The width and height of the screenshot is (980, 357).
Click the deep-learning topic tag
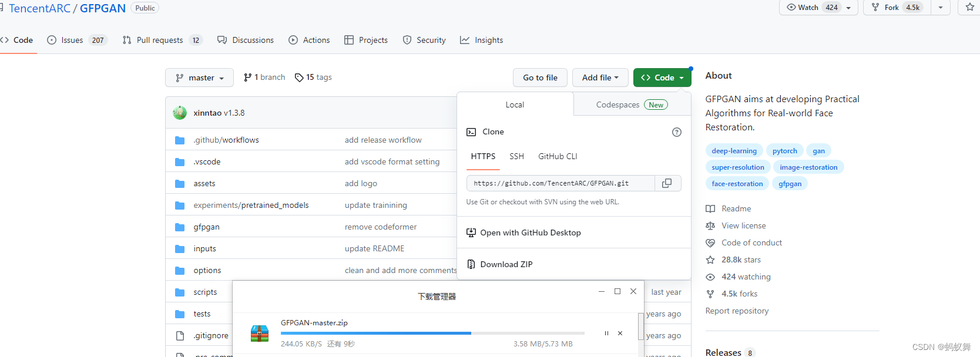pyautogui.click(x=734, y=151)
